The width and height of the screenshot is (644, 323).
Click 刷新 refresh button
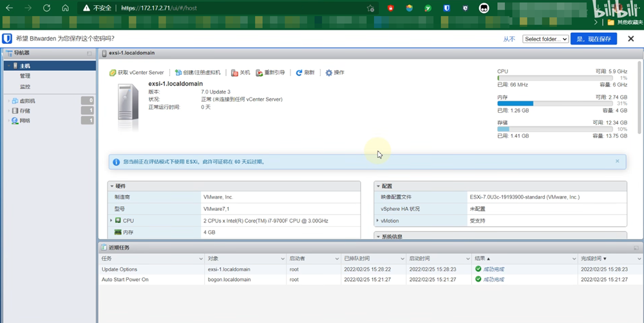coord(305,73)
